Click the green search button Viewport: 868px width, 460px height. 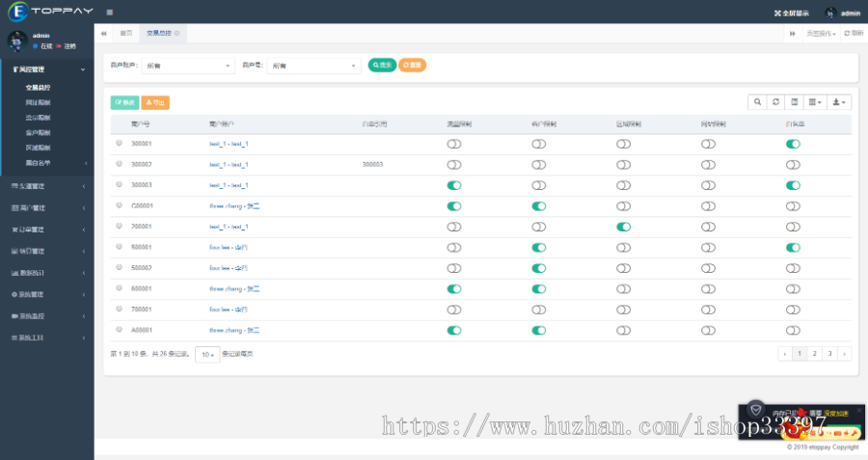click(382, 66)
